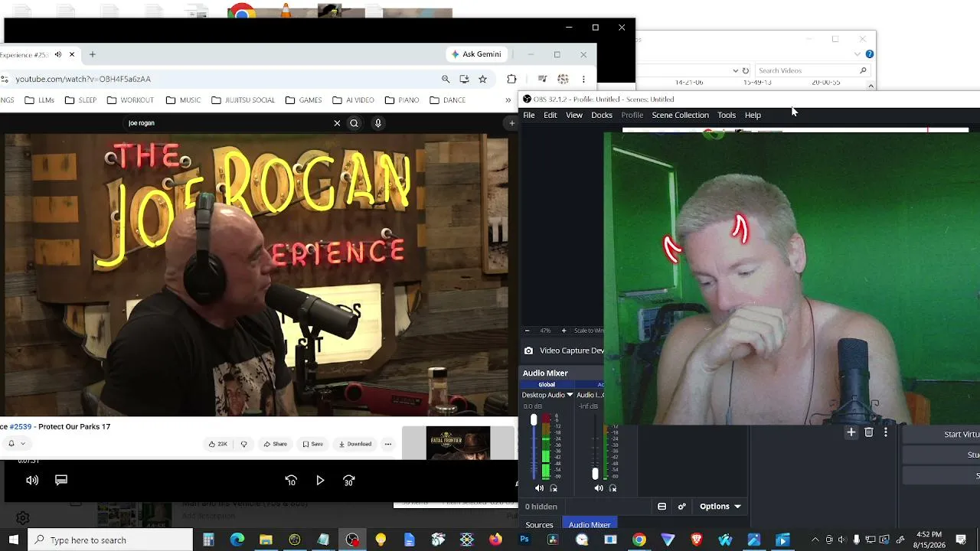Click the YouTube search magnifier button

[354, 123]
